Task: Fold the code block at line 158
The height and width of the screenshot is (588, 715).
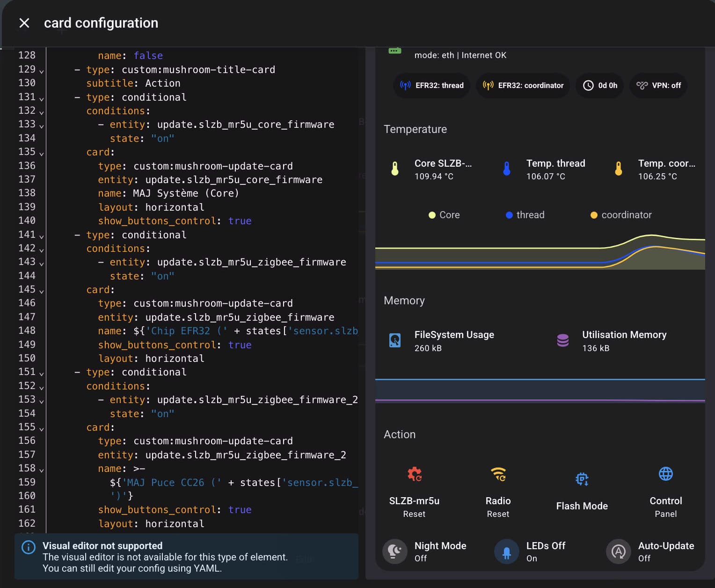Action: 42,470
